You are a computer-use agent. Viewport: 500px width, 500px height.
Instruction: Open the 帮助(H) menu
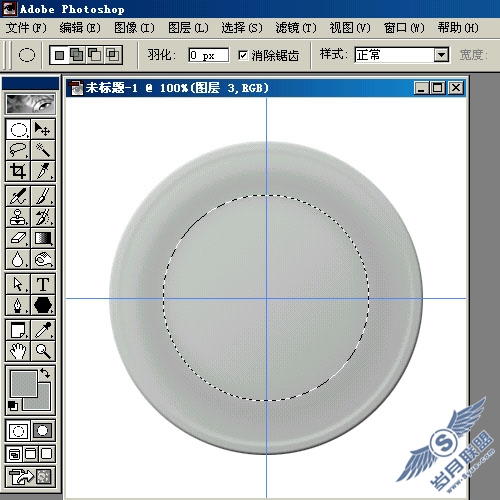pos(458,28)
